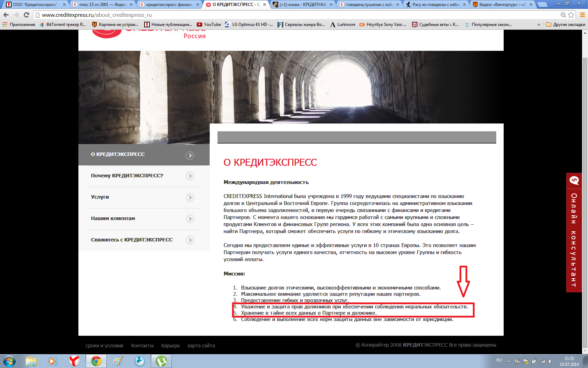Open the Action Center flag icon
The image size is (588, 368).
click(525, 361)
